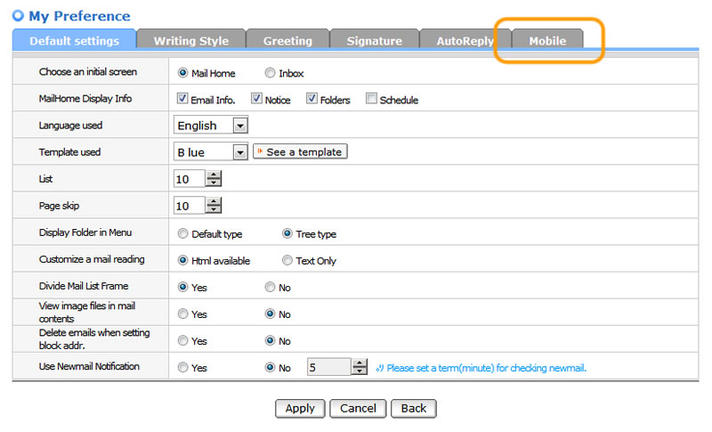The width and height of the screenshot is (712, 432).
Task: Click the Cancel button
Action: [x=357, y=408]
